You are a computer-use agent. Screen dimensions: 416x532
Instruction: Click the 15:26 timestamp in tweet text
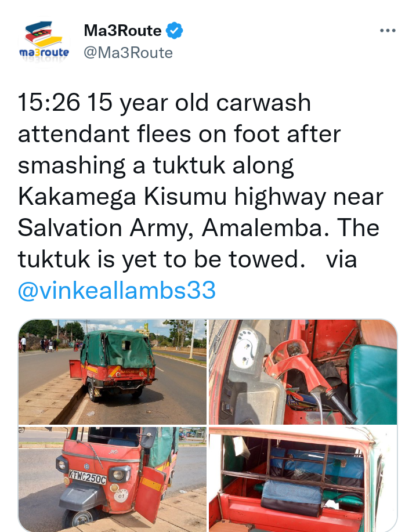click(49, 103)
